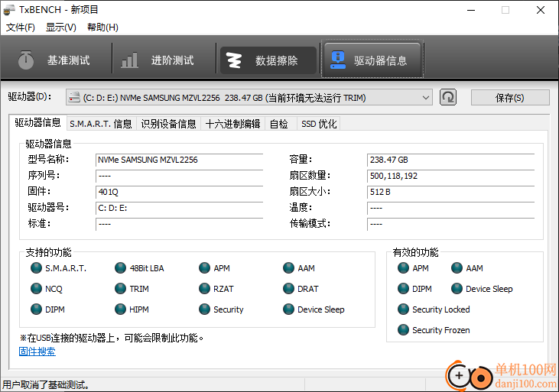Click the HIPM feature indicator

(120, 309)
